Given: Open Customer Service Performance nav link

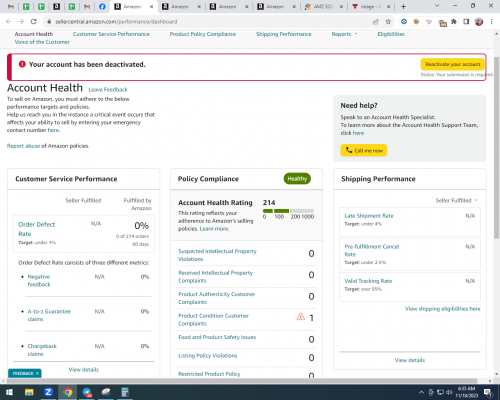Looking at the screenshot, I should point(111,34).
